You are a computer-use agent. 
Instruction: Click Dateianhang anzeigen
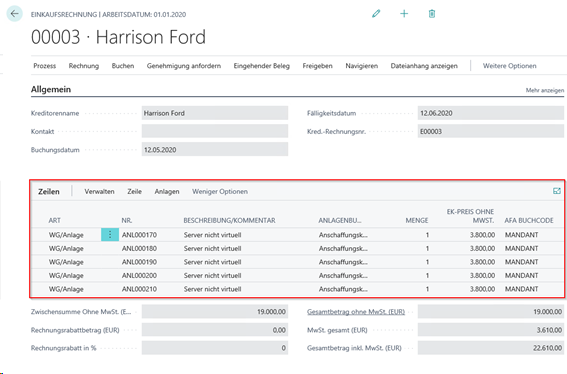(x=424, y=66)
